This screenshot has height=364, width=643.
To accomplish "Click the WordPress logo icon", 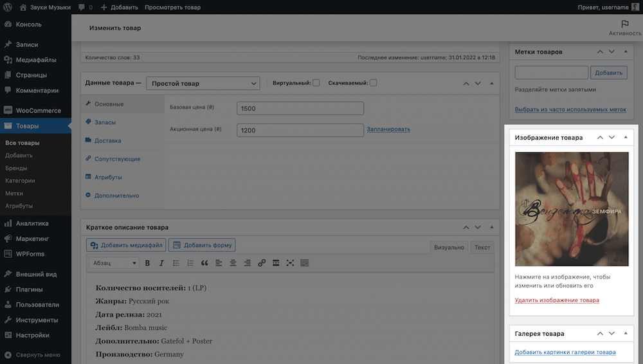I will pos(7,7).
